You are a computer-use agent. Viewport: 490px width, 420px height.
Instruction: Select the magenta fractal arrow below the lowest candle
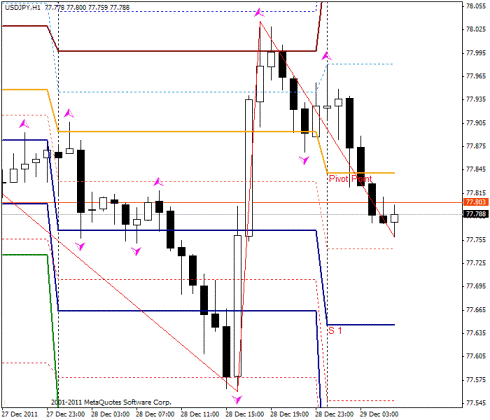click(237, 399)
